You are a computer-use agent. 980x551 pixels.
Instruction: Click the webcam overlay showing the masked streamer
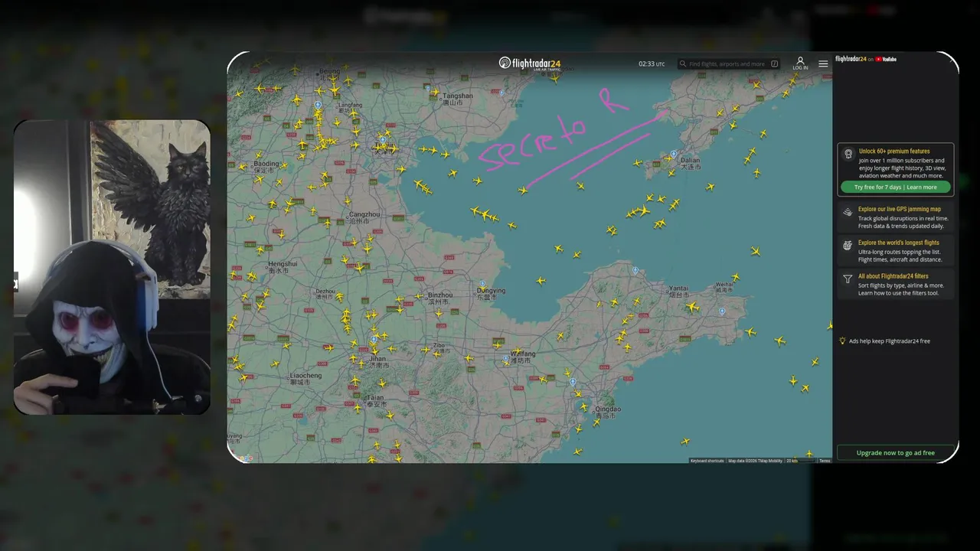point(112,267)
